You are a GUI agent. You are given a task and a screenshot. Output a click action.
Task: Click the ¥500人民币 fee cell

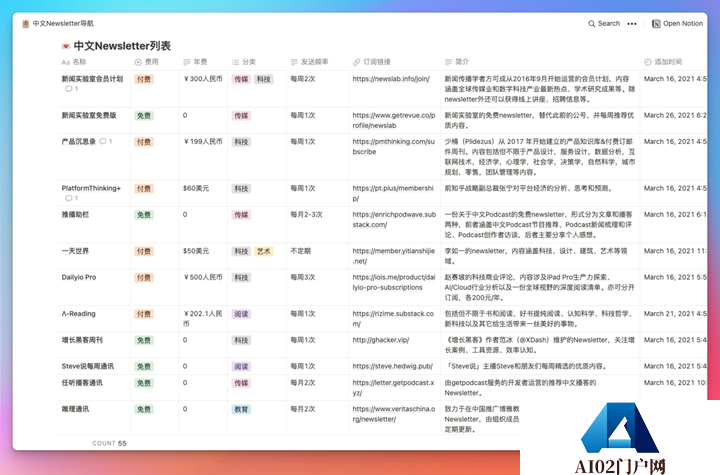(202, 277)
